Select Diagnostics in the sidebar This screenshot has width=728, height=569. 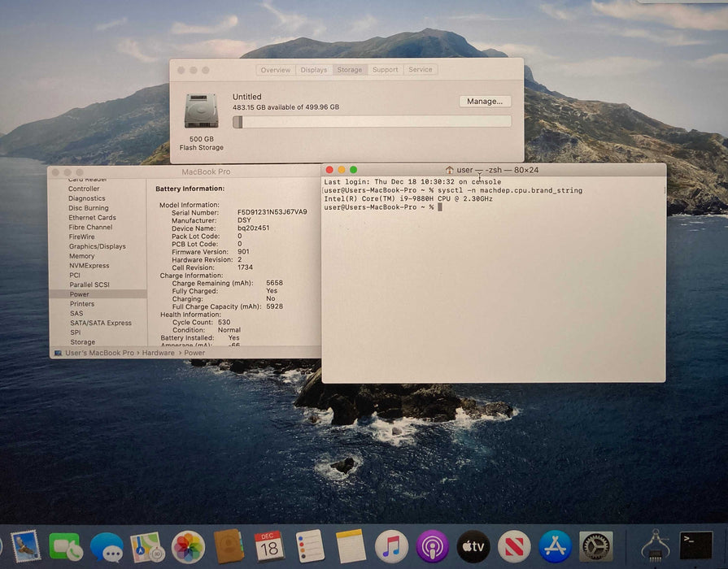(x=87, y=198)
